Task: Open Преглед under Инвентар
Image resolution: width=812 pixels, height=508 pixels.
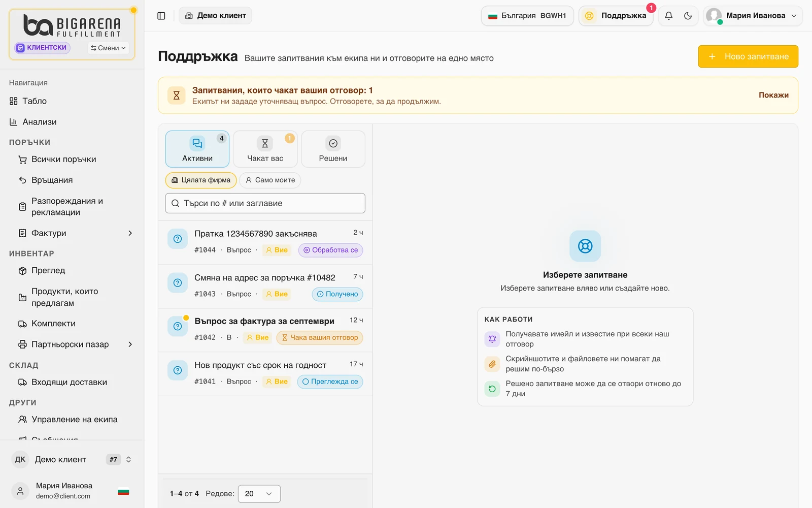Action: click(x=76, y=271)
